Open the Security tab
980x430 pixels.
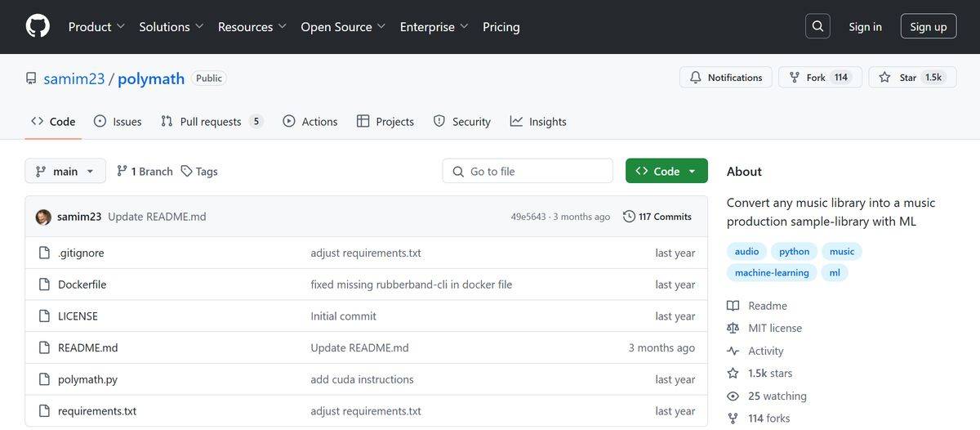coord(462,121)
